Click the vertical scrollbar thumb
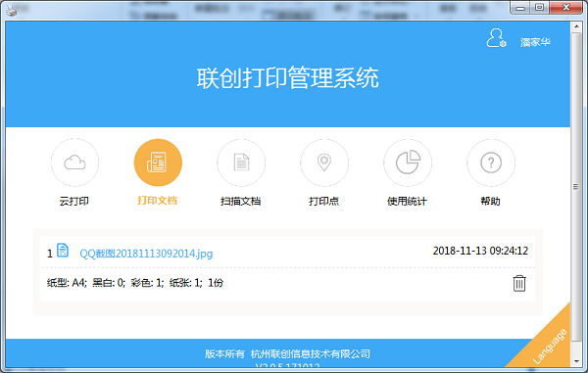 point(576,186)
